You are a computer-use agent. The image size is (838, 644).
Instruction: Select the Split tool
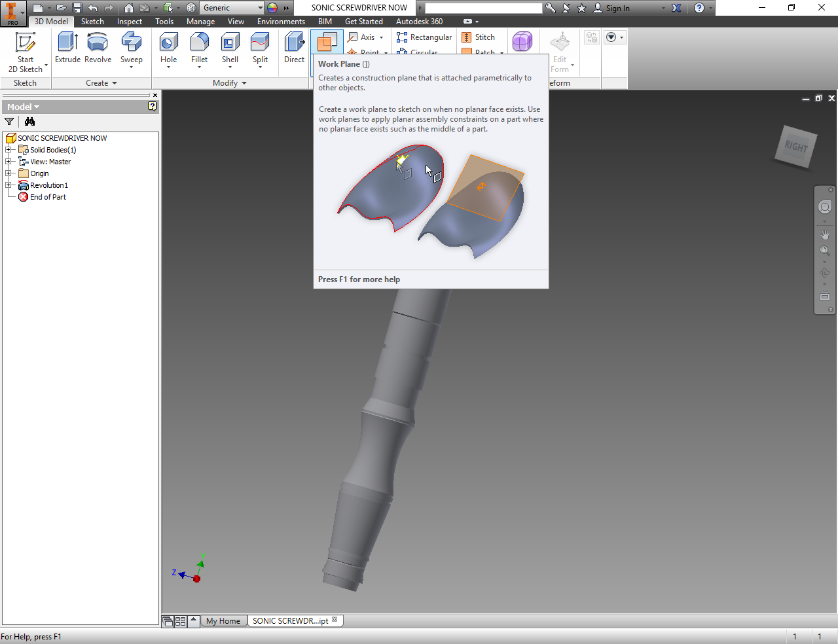(x=261, y=50)
